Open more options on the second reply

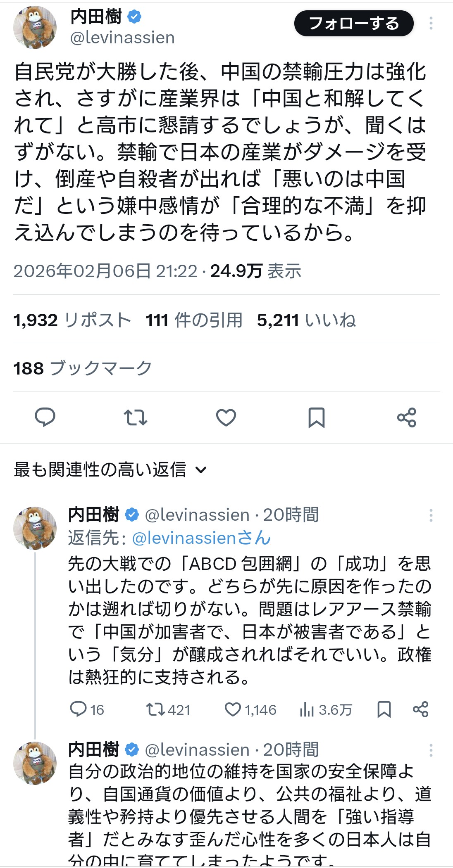coord(431,750)
